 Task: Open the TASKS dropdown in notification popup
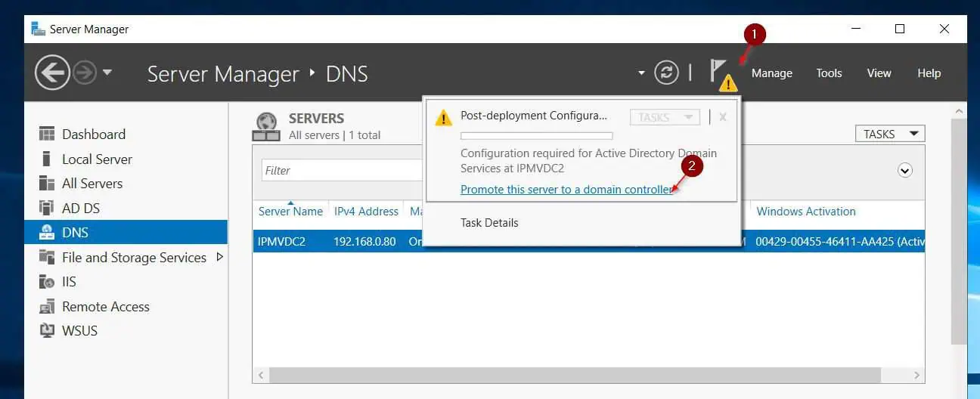point(665,117)
